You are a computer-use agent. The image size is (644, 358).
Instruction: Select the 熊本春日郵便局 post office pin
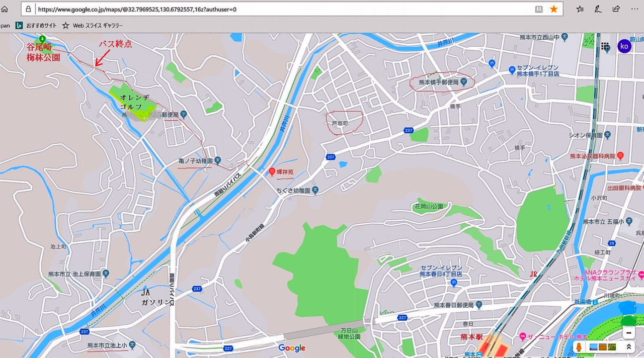coord(479,305)
